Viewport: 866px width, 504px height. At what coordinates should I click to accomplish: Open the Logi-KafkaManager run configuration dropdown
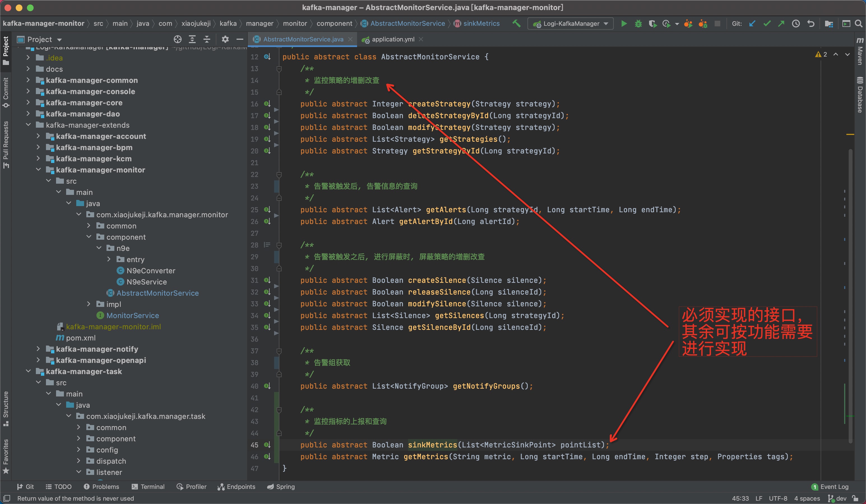pos(606,23)
